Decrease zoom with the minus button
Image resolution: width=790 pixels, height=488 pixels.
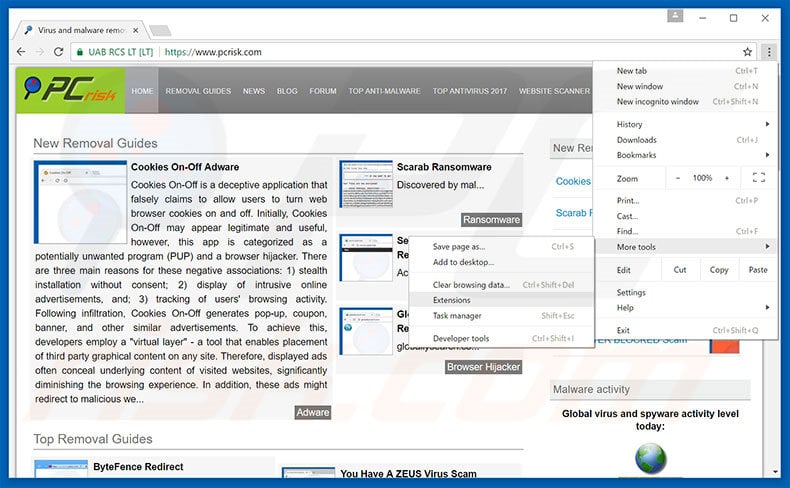pyautogui.click(x=678, y=178)
